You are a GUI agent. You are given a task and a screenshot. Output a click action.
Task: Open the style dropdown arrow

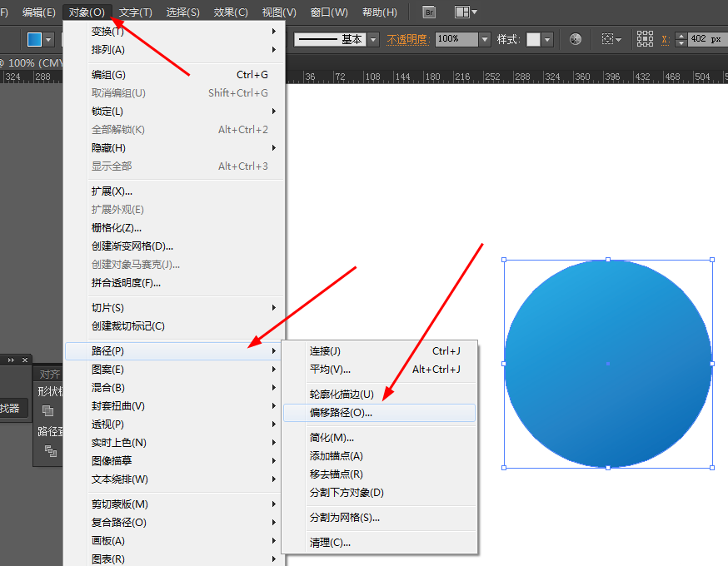pyautogui.click(x=547, y=40)
